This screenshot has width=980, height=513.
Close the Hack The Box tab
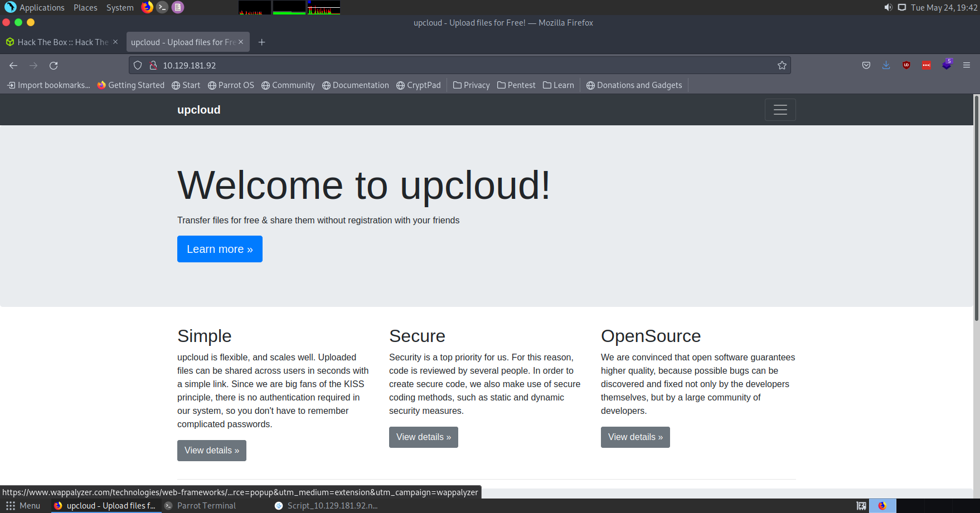click(x=115, y=42)
